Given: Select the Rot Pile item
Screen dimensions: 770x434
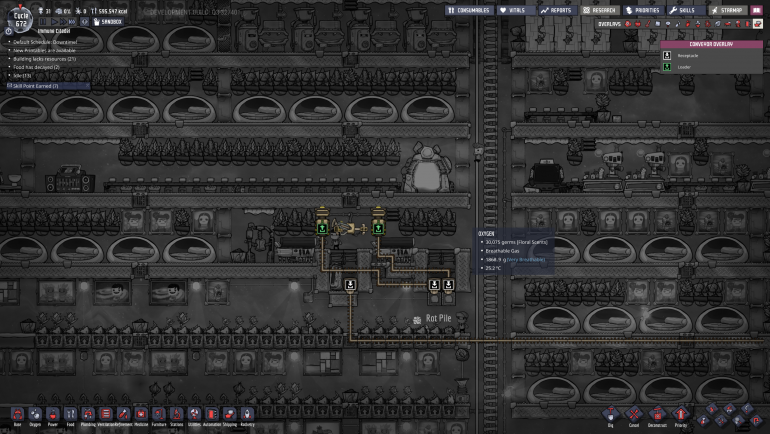Looking at the screenshot, I should [x=433, y=319].
